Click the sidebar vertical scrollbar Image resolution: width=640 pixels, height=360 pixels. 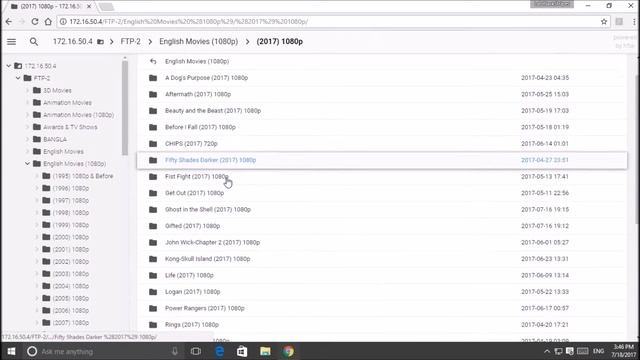point(125,108)
